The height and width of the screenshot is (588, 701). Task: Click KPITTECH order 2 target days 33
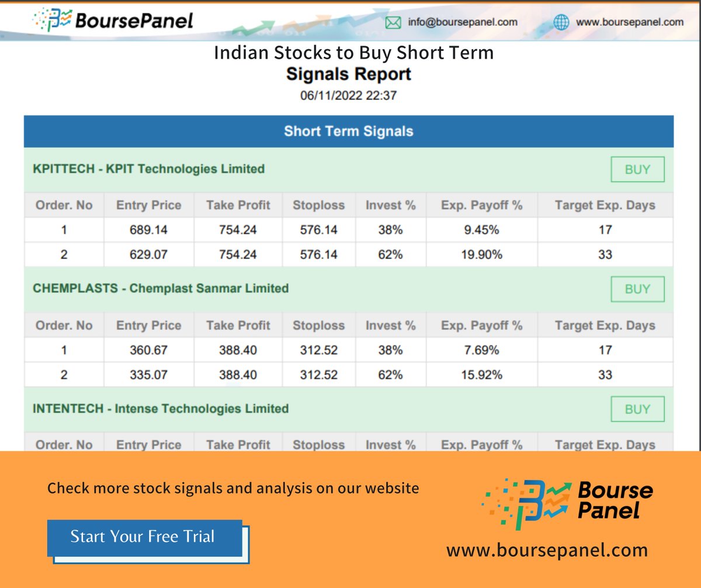click(x=605, y=254)
